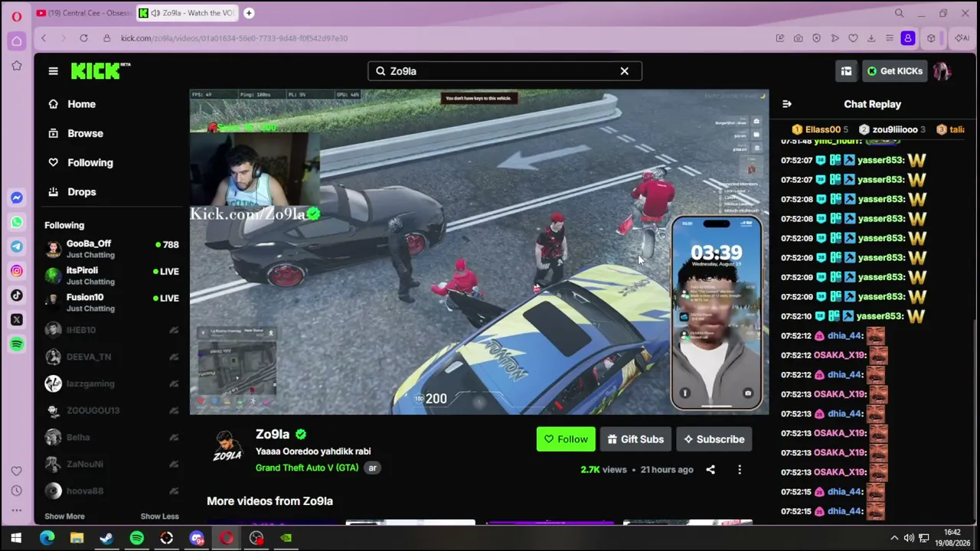Open Opera menu logo button

coord(16,15)
